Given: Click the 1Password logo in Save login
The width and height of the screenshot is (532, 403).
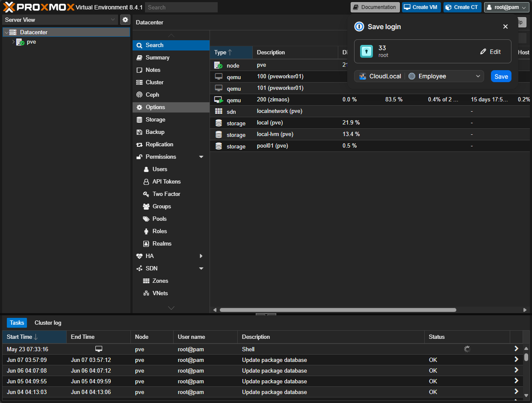Looking at the screenshot, I should [x=359, y=27].
